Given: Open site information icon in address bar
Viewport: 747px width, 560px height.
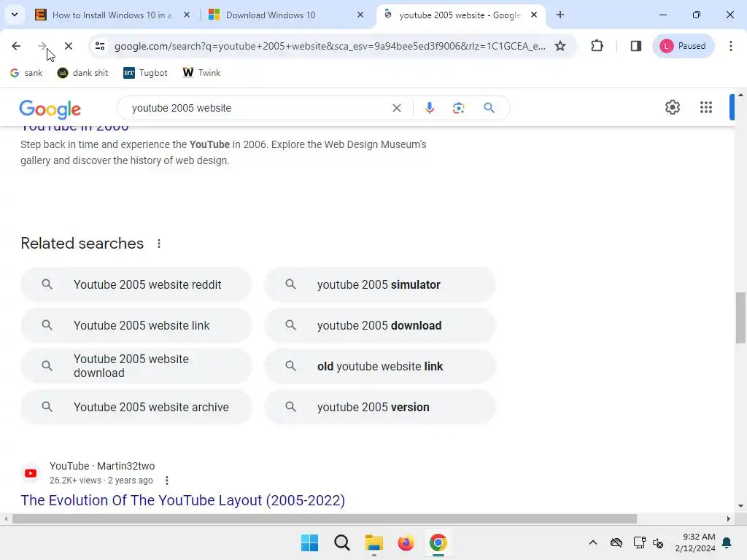Looking at the screenshot, I should 99,46.
